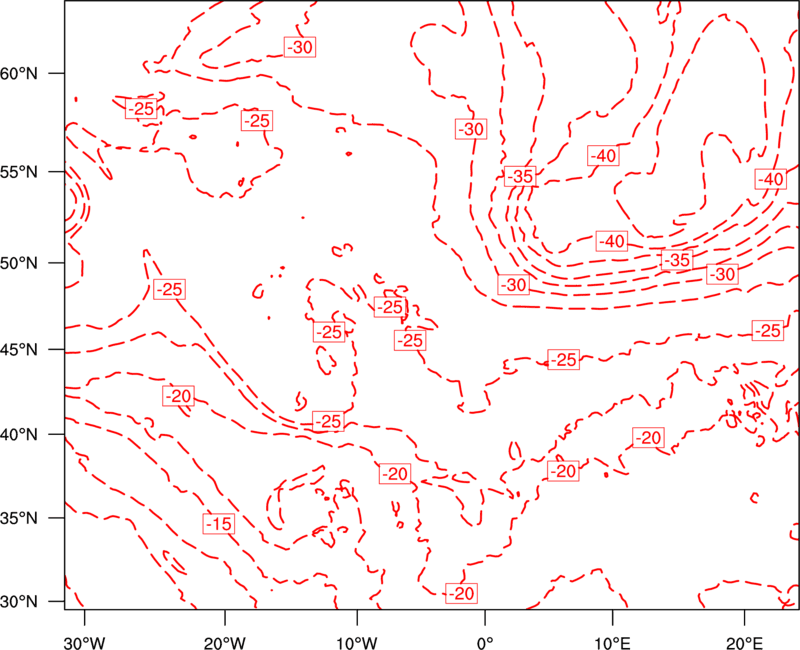Click the 20°E longitude axis label
Image resolution: width=800 pixels, height=650 pixels.
pyautogui.click(x=744, y=642)
